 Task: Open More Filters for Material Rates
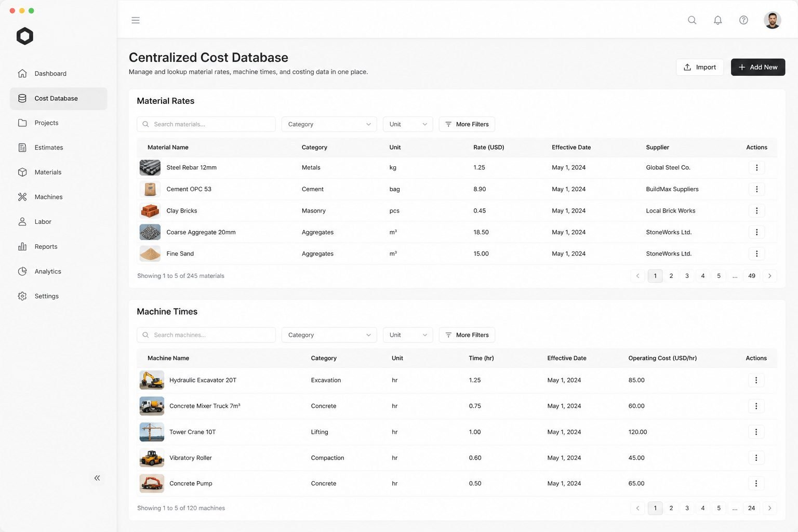(x=467, y=124)
